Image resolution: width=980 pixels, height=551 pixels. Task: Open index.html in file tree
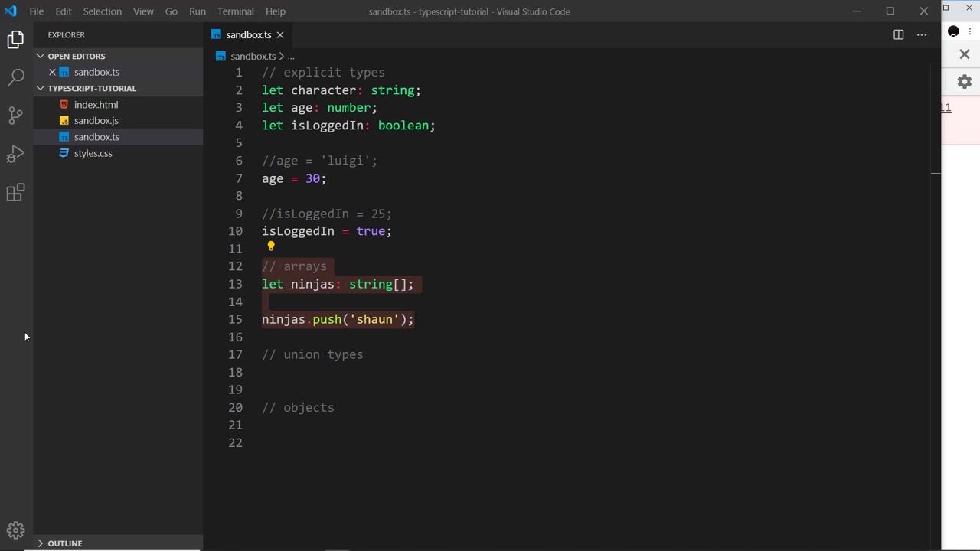pyautogui.click(x=119, y=105)
